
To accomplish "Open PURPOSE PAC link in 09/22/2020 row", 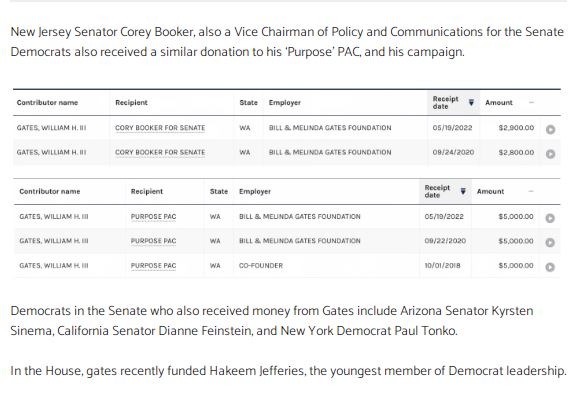I will click(153, 241).
